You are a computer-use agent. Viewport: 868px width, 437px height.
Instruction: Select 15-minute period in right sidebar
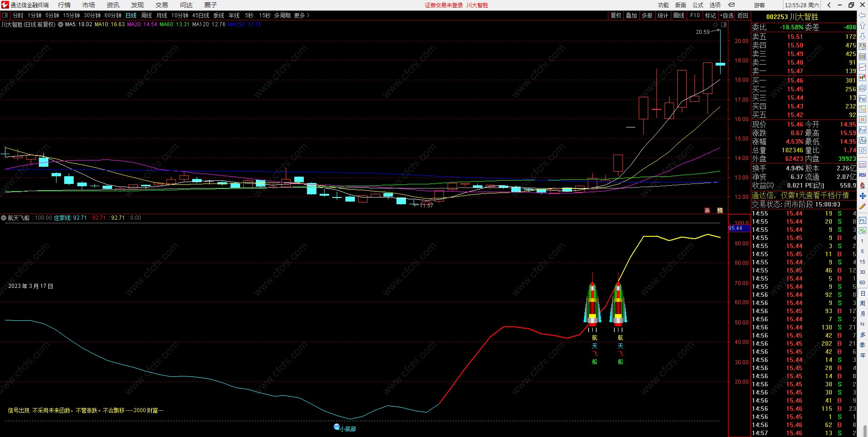(862, 262)
